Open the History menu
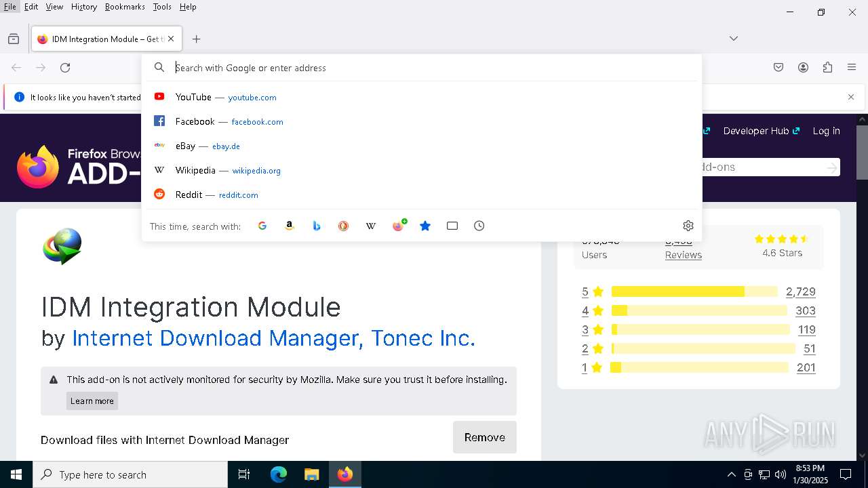868x488 pixels. click(84, 7)
